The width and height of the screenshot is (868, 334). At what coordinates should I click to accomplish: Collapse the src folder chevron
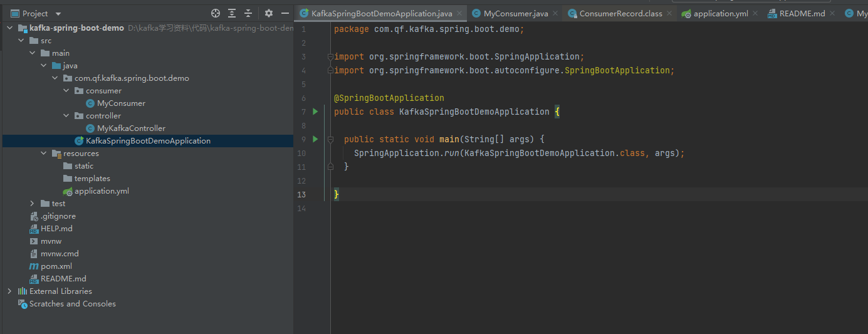(x=21, y=41)
